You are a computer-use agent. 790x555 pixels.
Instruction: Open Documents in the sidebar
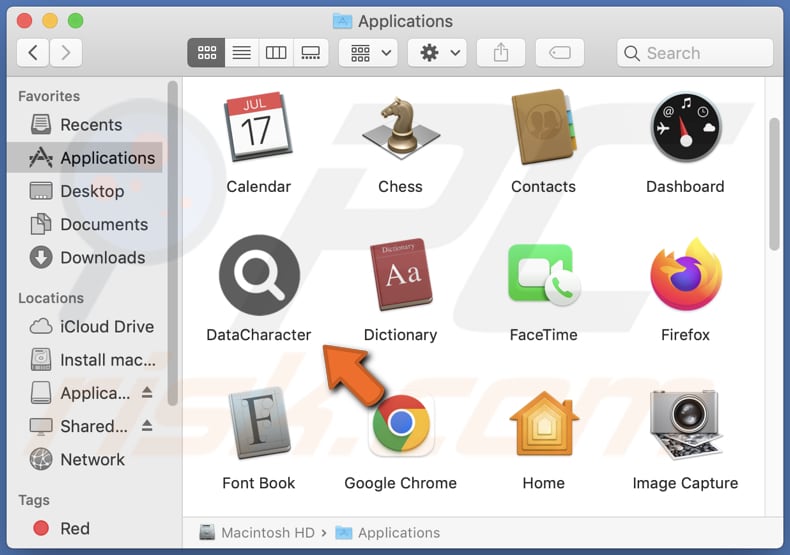pyautogui.click(x=85, y=224)
